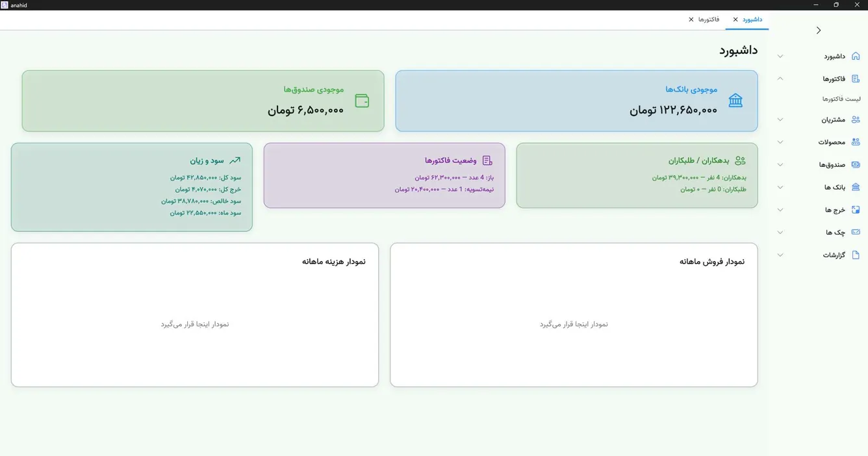Click the خرج کل total expense line
This screenshot has height=456, width=868.
[208, 190]
